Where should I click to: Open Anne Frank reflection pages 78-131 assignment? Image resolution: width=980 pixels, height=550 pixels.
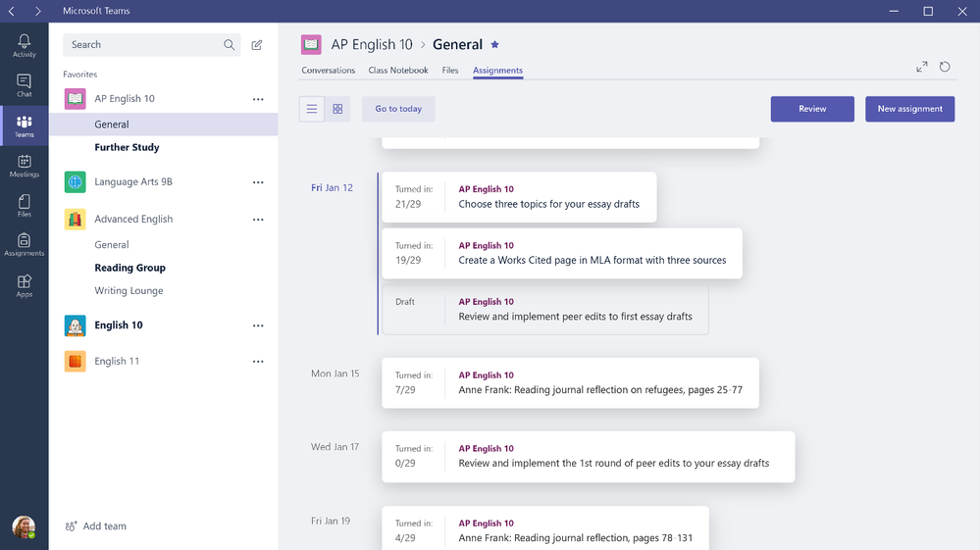pyautogui.click(x=545, y=528)
